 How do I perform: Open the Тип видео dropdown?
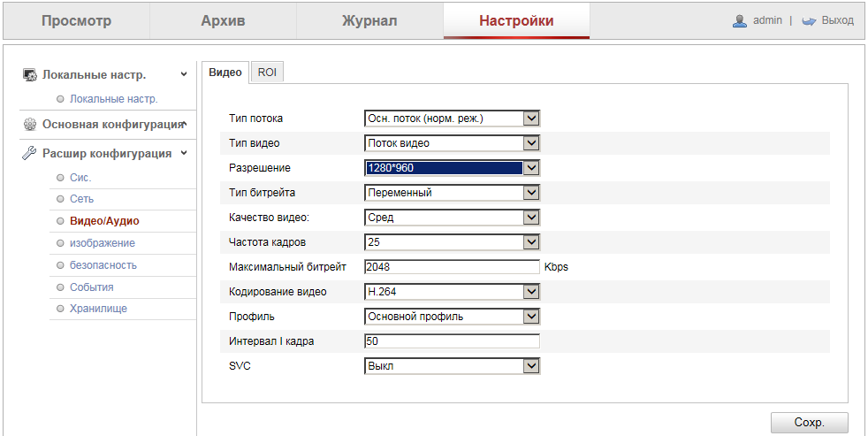click(x=453, y=143)
